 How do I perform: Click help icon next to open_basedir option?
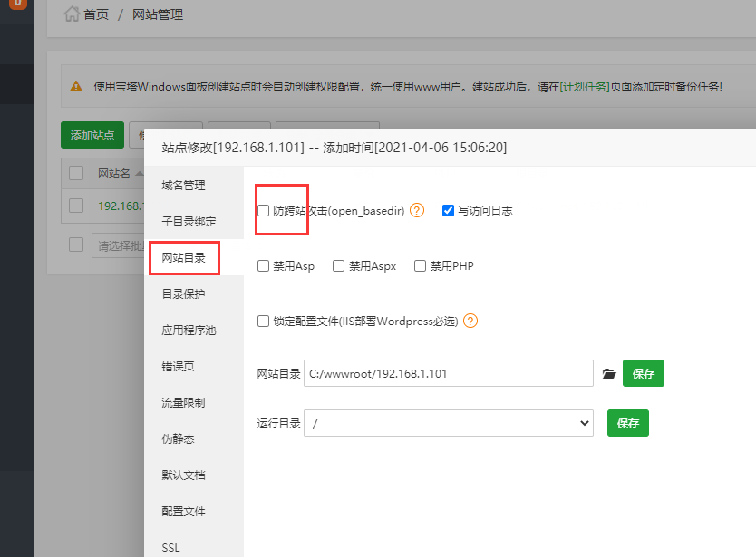(x=417, y=210)
